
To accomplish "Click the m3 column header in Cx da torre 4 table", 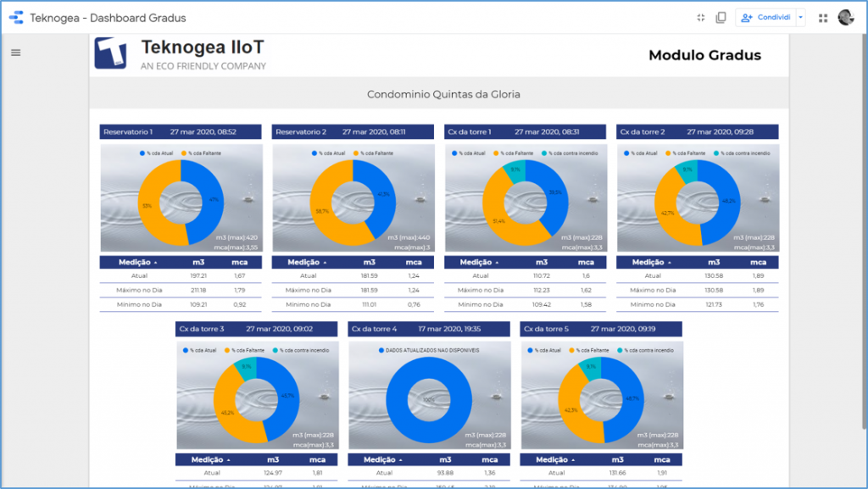I will point(445,459).
